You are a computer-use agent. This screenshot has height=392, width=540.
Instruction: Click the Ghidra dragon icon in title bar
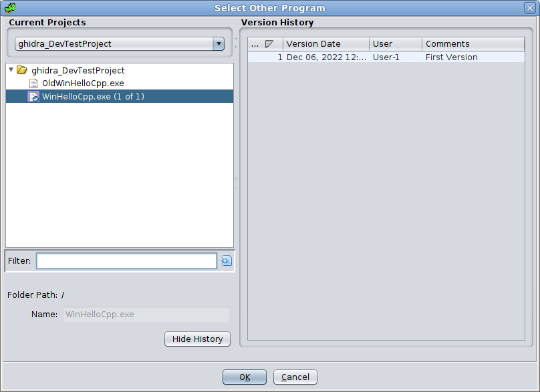coord(10,8)
